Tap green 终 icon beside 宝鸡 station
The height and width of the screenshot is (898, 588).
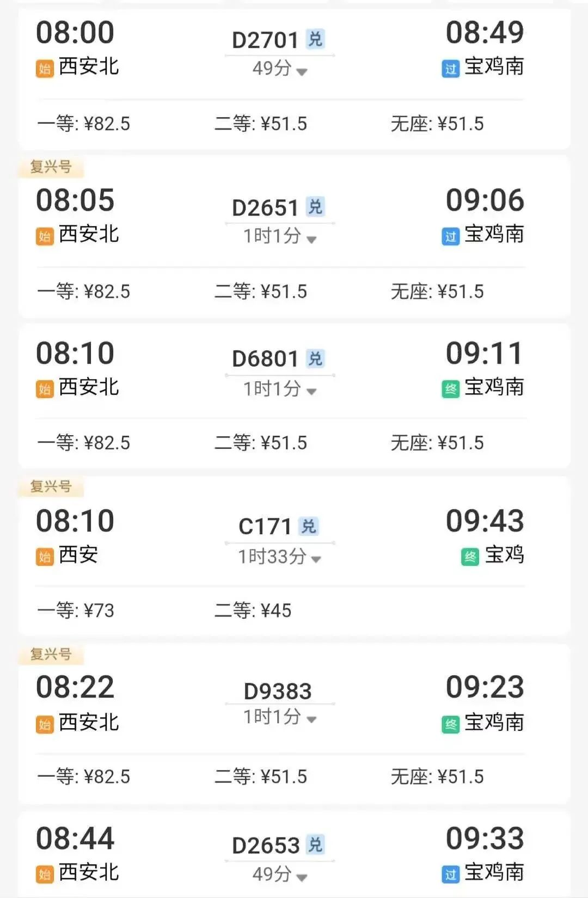click(470, 557)
